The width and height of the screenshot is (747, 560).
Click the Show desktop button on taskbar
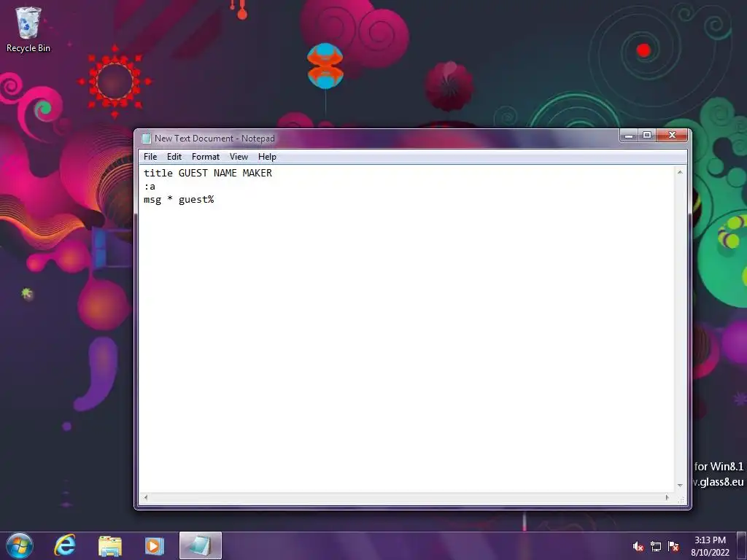[x=742, y=545]
